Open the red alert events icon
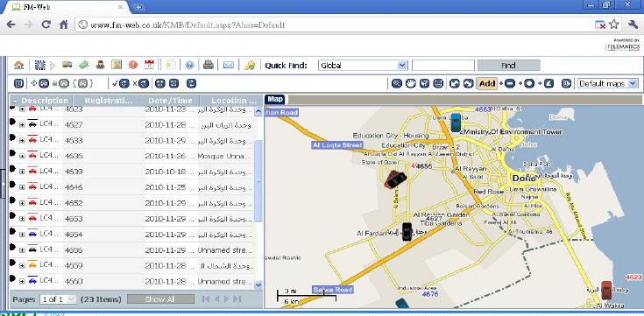The width and height of the screenshot is (644, 316). [x=132, y=65]
